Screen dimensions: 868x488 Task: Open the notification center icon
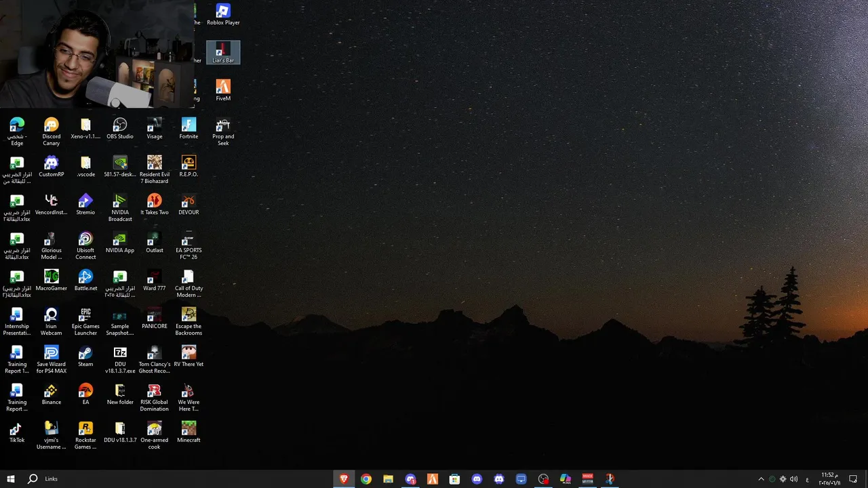pyautogui.click(x=853, y=479)
